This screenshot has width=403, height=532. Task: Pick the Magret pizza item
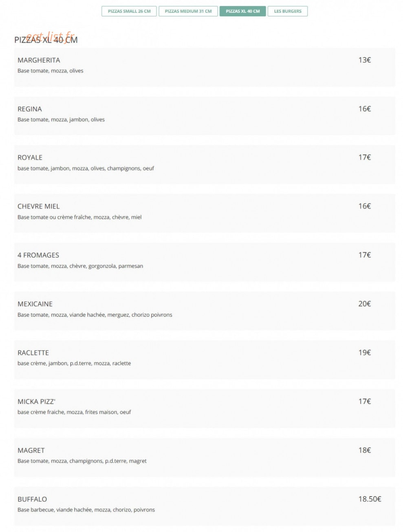pyautogui.click(x=205, y=457)
